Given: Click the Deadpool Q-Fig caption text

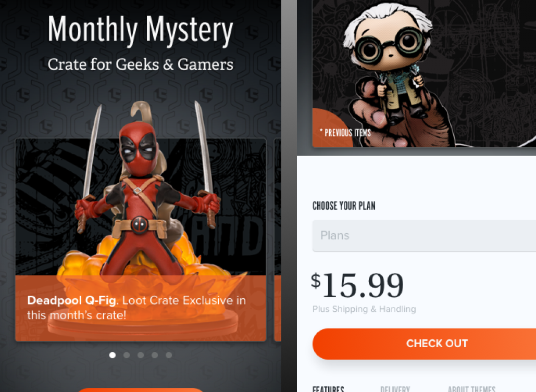Looking at the screenshot, I should pos(136,308).
